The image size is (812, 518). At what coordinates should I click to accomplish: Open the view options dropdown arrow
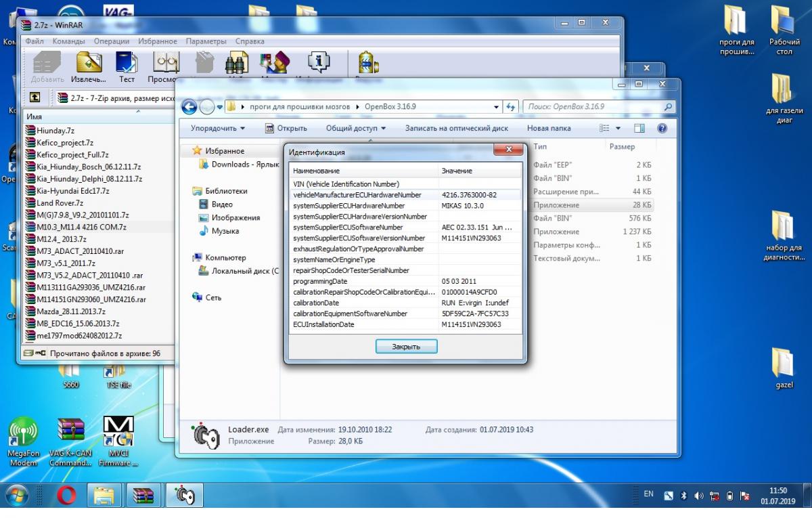click(x=618, y=128)
